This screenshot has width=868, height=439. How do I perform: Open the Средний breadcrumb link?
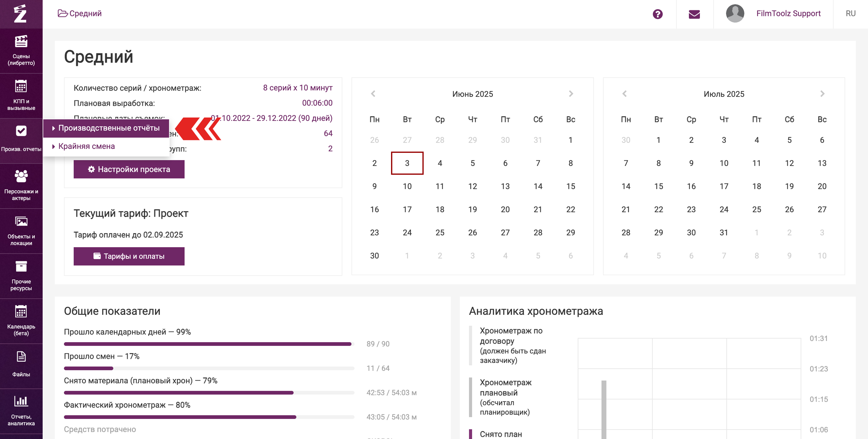coord(86,13)
